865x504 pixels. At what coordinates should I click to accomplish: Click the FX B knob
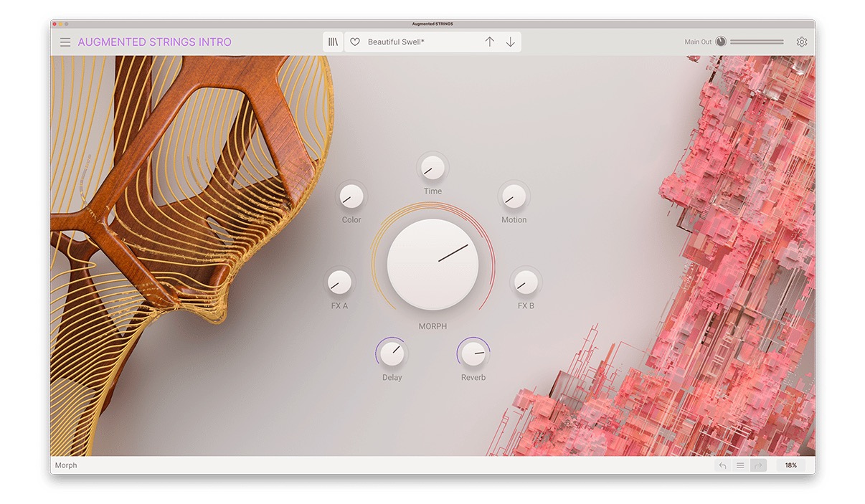[526, 282]
